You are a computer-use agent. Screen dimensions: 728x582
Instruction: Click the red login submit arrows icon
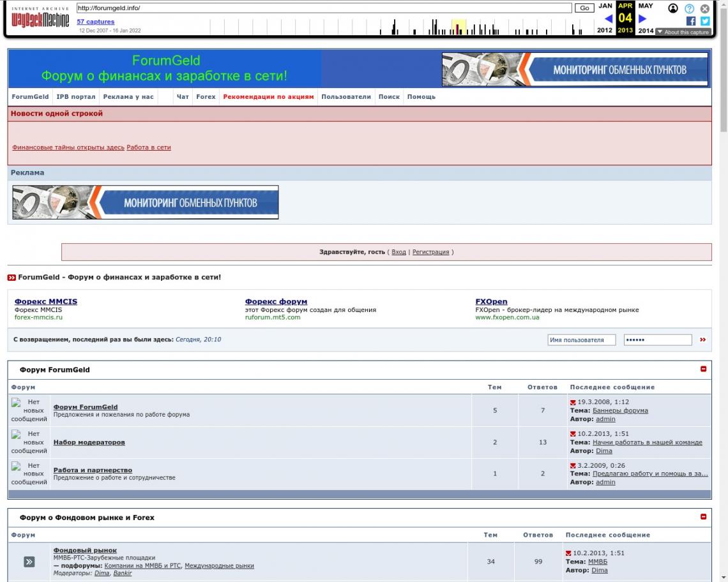[703, 340]
